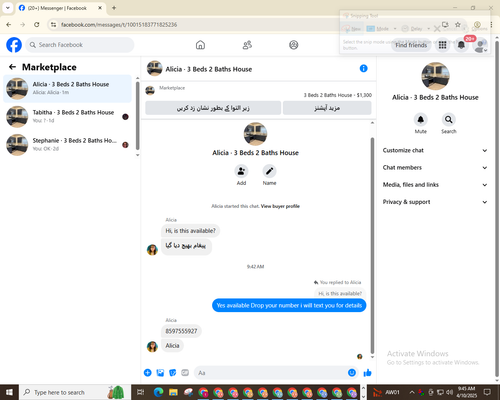Open Windows notification center icon
This screenshot has width=500, height=400.
(x=487, y=392)
